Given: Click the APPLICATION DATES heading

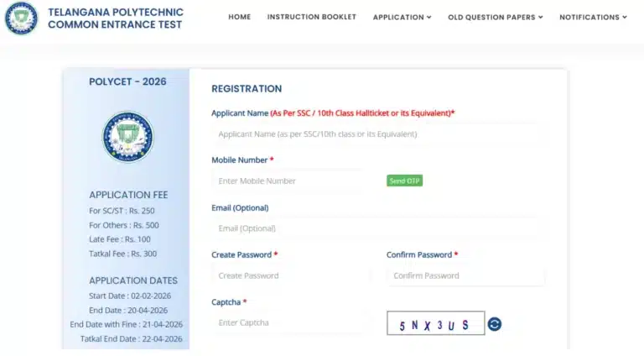Looking at the screenshot, I should point(133,280).
